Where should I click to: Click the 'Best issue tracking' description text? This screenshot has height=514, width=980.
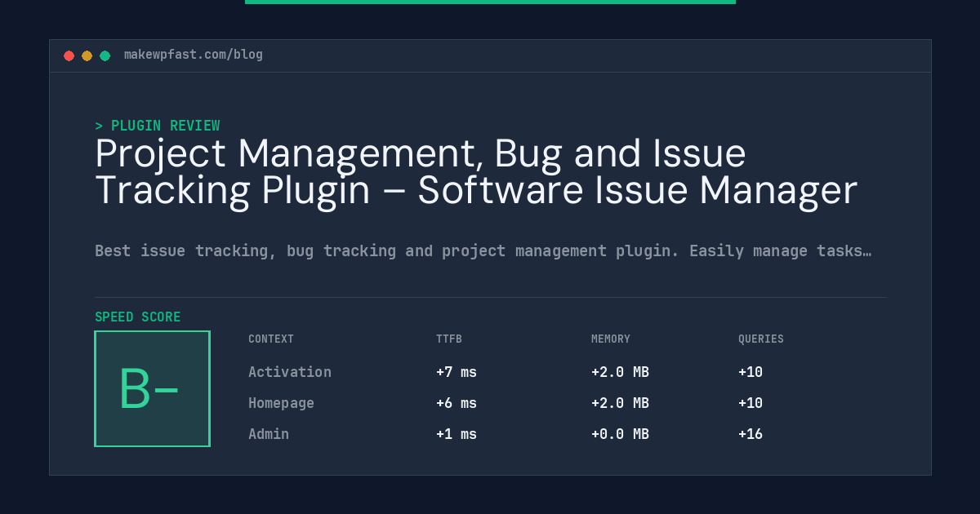[483, 250]
